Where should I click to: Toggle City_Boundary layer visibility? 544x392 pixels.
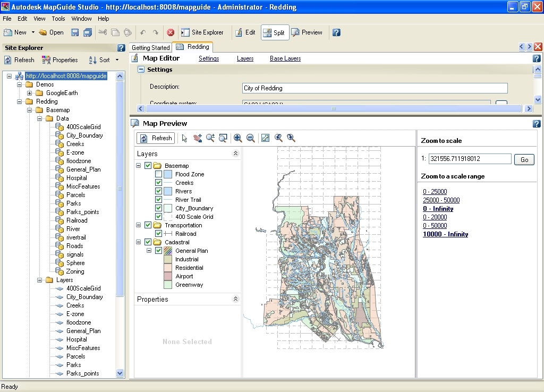click(x=158, y=208)
